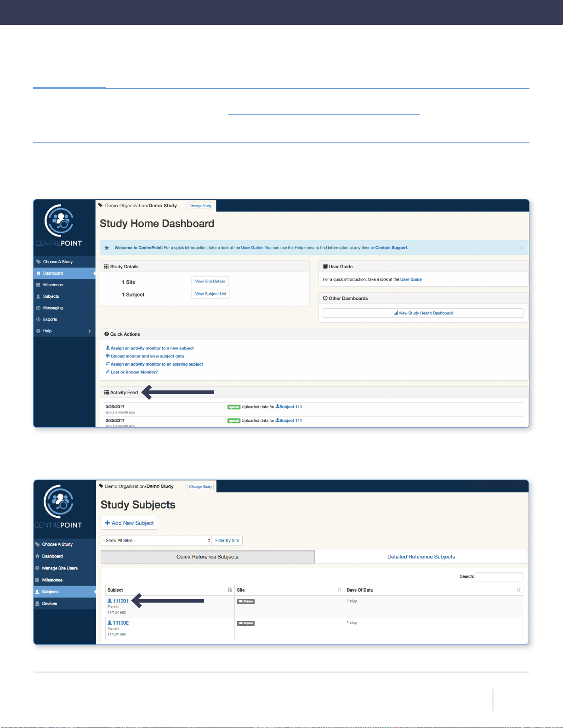
Task: Click person icon beside Subjects in Study Subjects sidebar
Action: 37,592
